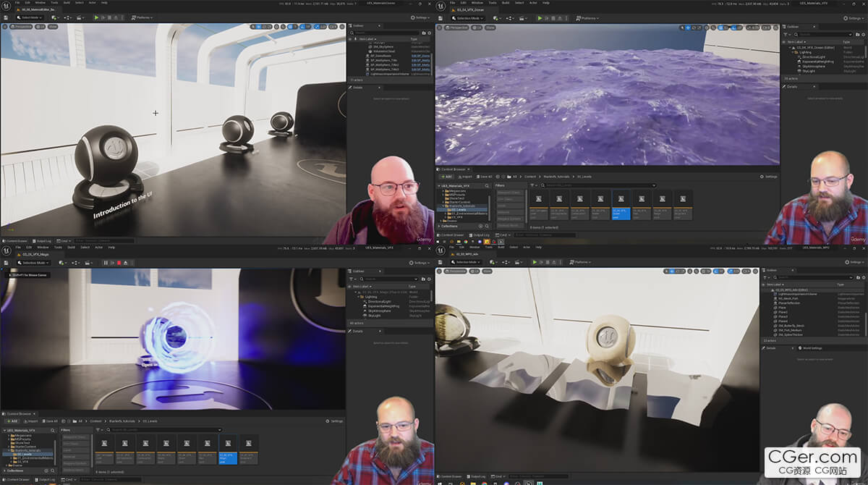This screenshot has height=485, width=868.
Task: Click the Save icon in the VFX_Magic editor toolbar
Action: [6, 263]
